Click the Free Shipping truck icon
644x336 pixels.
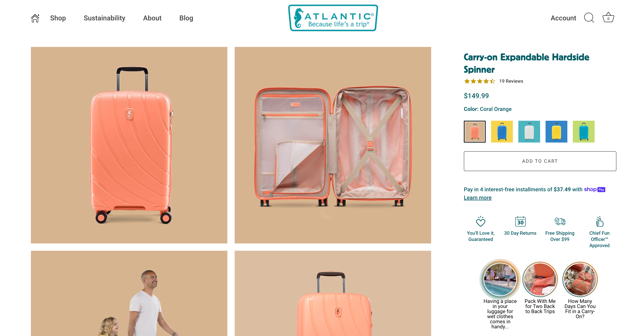coord(560,221)
